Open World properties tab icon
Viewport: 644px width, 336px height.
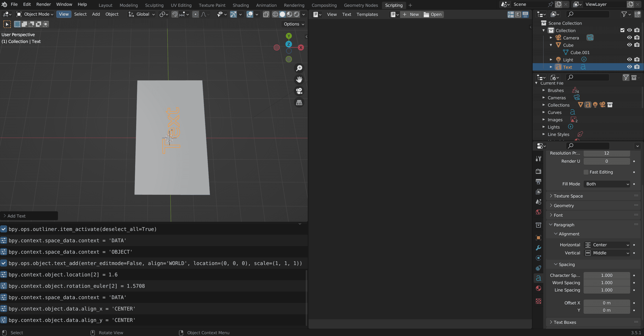[x=538, y=212]
